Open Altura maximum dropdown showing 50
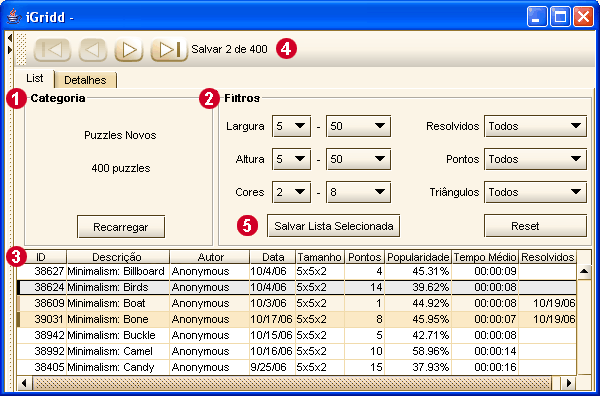The width and height of the screenshot is (600, 396). coord(358,159)
